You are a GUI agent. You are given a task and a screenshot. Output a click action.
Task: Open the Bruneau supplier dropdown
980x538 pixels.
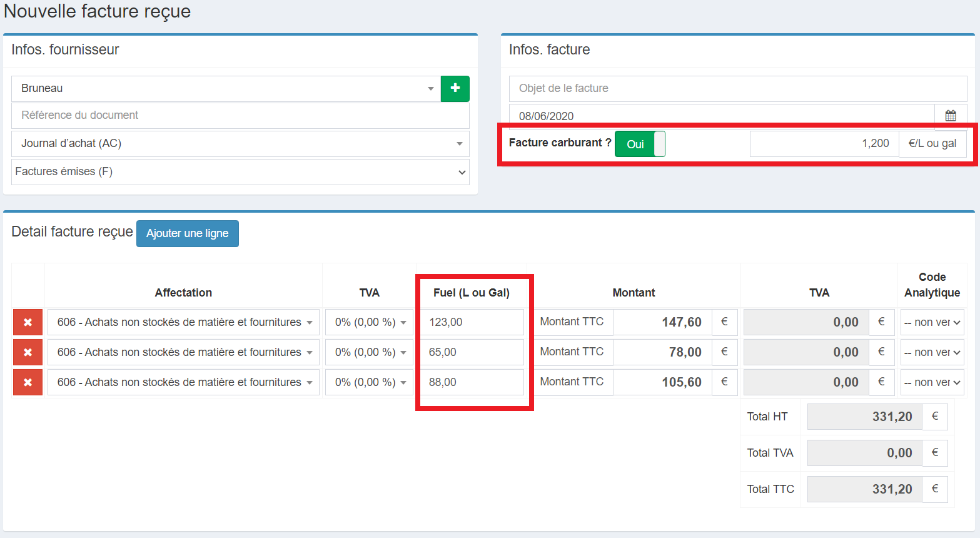(x=225, y=88)
